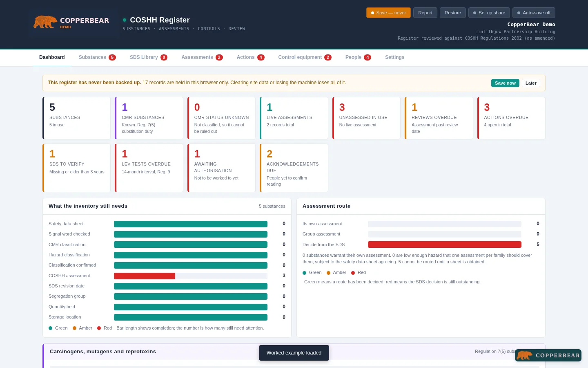The width and height of the screenshot is (588, 368).
Task: Dismiss backup warning with Later
Action: 531,83
